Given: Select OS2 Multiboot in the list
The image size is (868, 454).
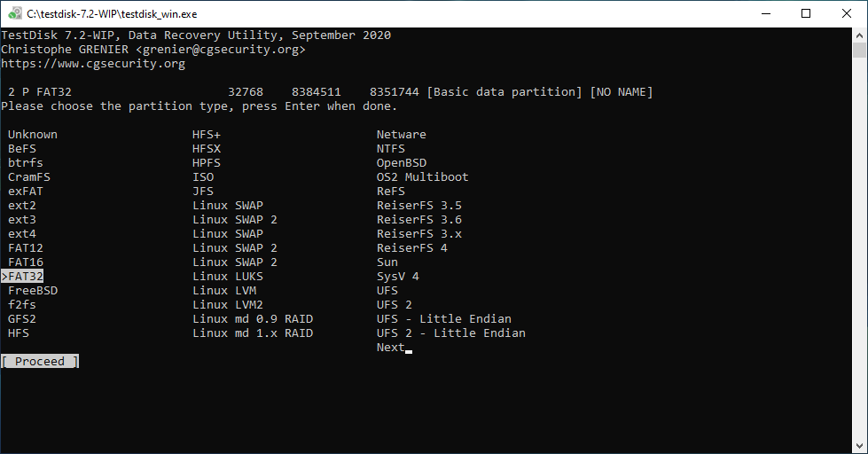Looking at the screenshot, I should pyautogui.click(x=422, y=177).
